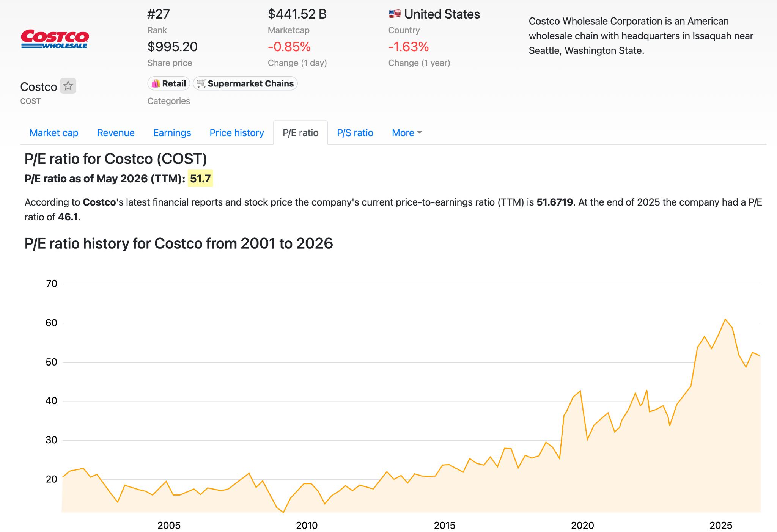Viewport: 777px width, 532px height.
Task: Click the COST ticker symbol
Action: 30,101
